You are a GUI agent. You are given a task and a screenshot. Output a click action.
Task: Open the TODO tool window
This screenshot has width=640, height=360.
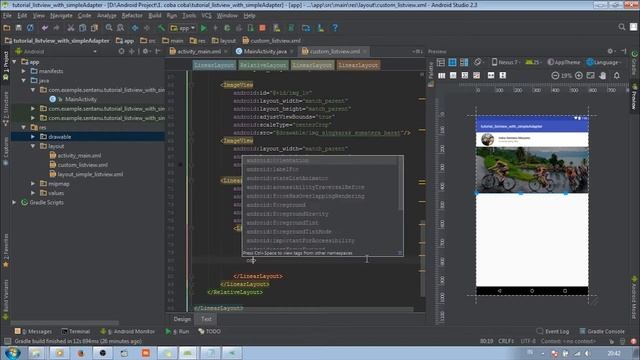pos(209,331)
